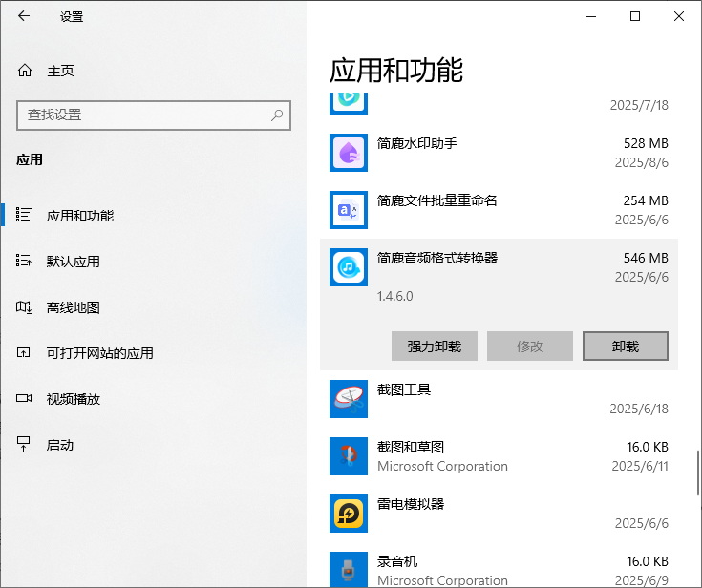
Task: Go back with the arrow icon
Action: pos(24,16)
